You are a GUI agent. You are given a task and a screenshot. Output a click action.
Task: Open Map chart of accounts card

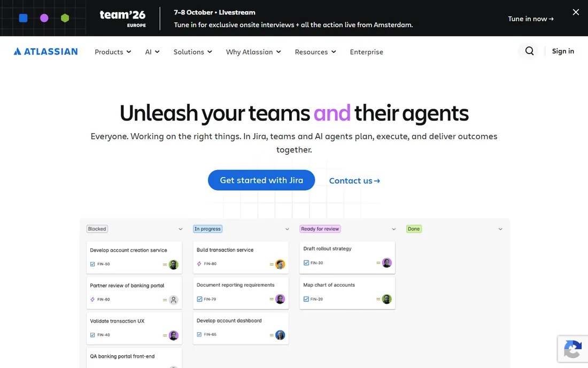coord(347,293)
